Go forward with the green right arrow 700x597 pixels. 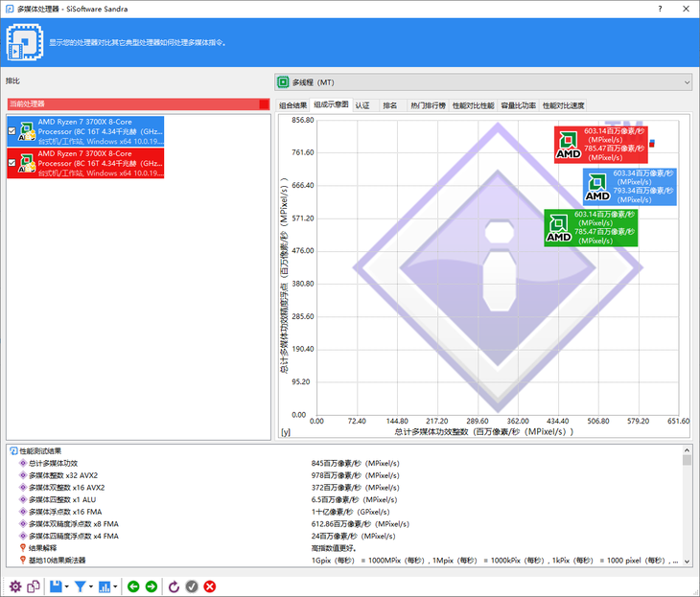pyautogui.click(x=152, y=586)
